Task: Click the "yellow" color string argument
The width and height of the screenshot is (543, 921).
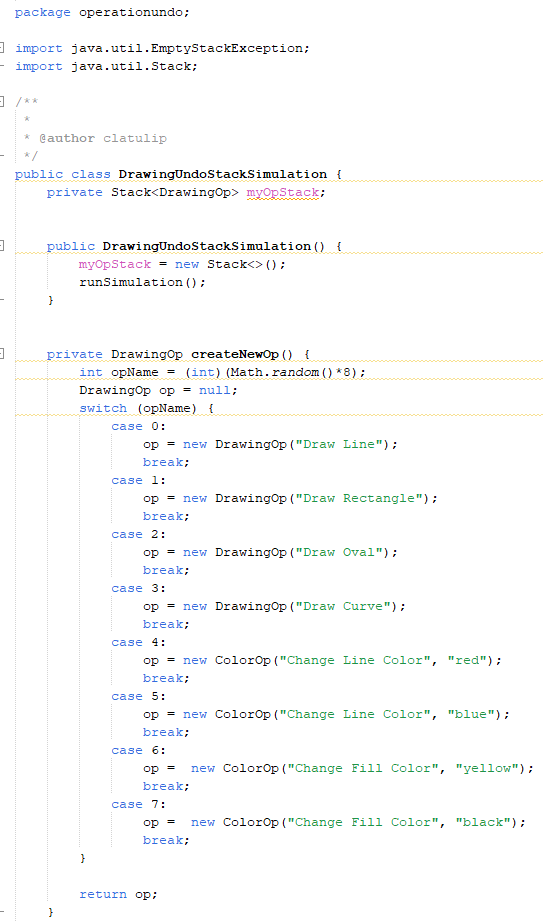Action: 487,769
